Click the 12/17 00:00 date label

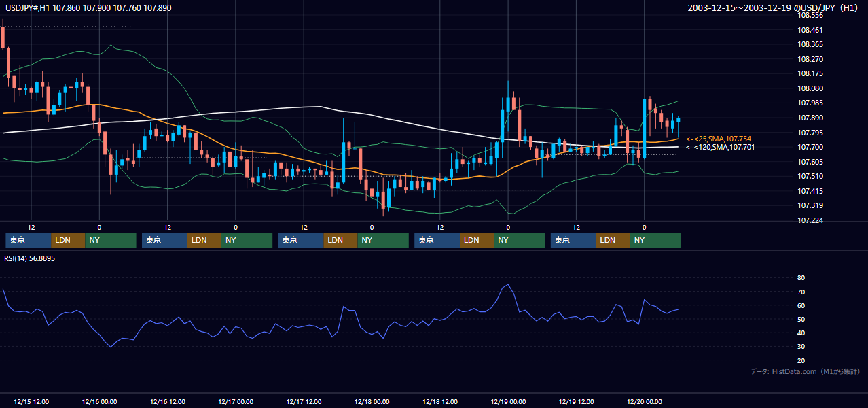[236, 401]
